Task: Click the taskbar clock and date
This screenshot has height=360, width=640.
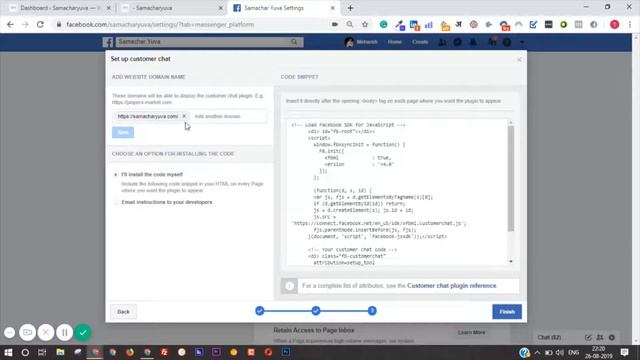Action: (x=598, y=352)
